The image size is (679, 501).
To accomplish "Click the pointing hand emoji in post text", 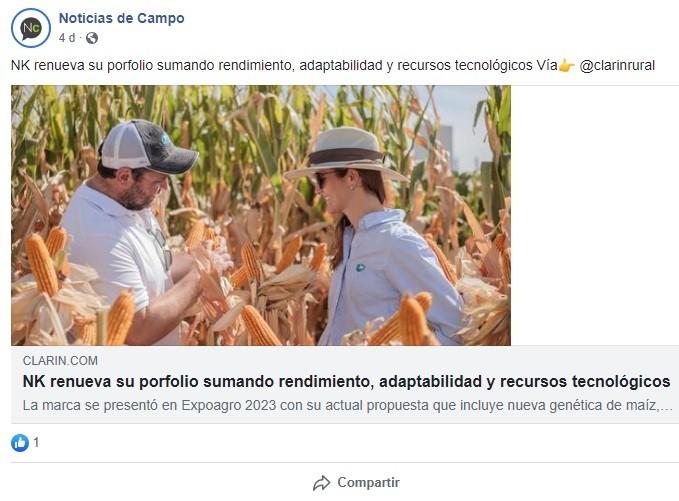I will tap(567, 66).
